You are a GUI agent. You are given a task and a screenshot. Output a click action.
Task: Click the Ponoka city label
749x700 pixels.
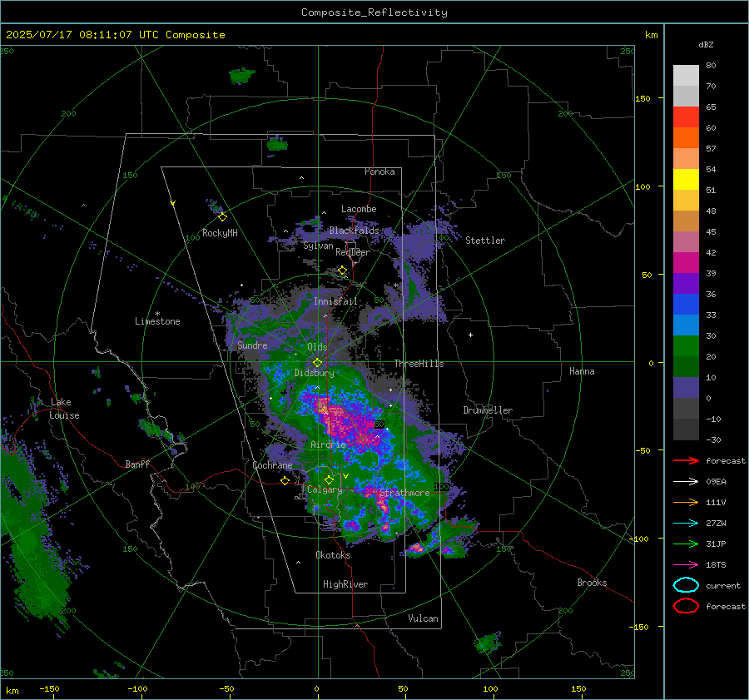coord(379,171)
